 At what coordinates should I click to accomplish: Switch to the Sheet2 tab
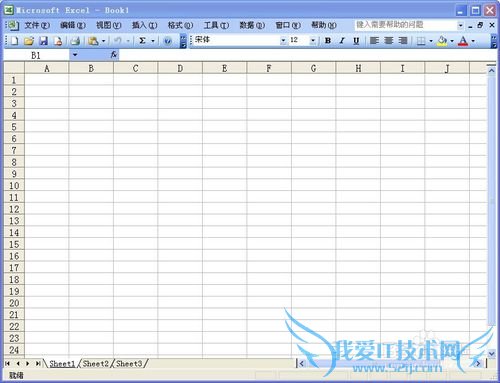point(95,364)
